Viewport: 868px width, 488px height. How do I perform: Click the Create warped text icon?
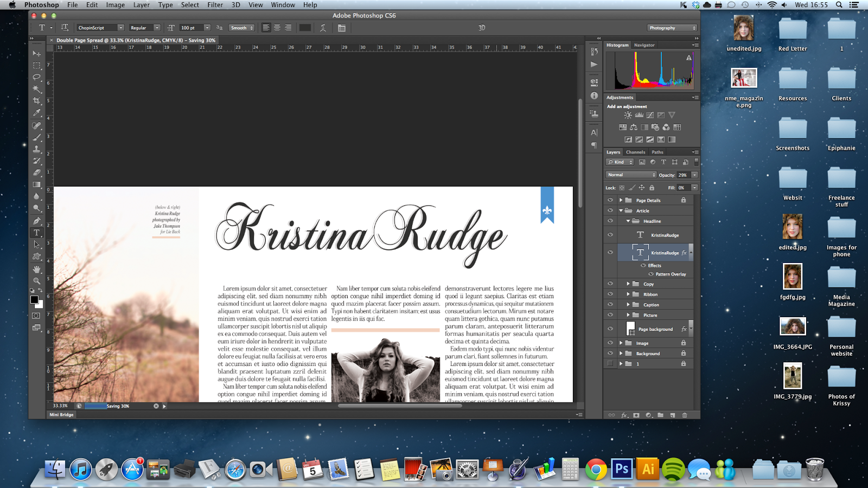click(323, 28)
